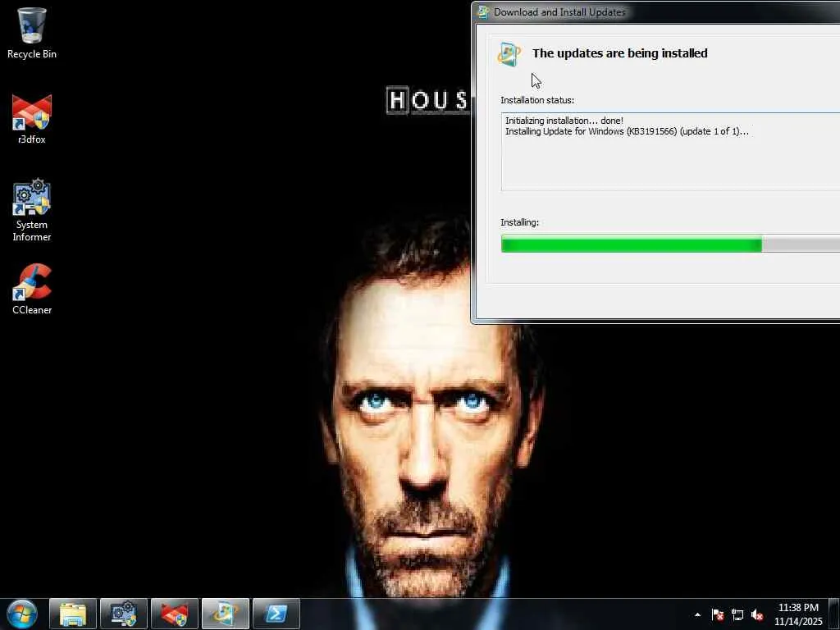
Task: Click the "Installing Update for Windows (KB3191566)" line
Action: pos(627,131)
